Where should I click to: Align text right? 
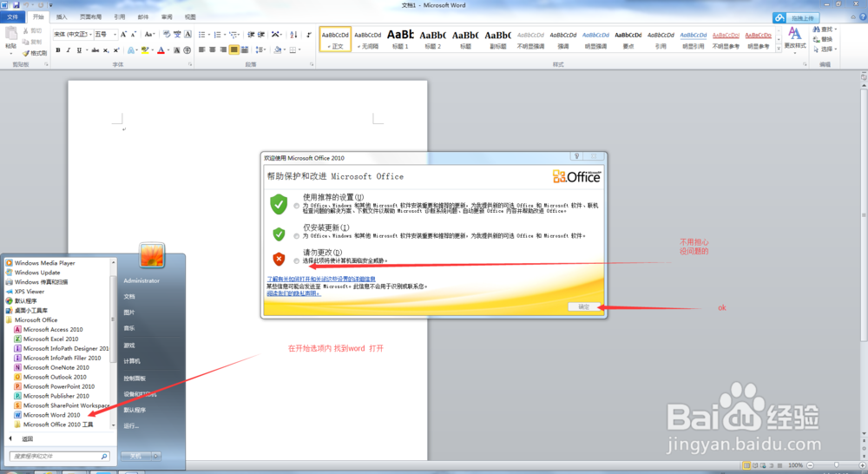click(223, 49)
